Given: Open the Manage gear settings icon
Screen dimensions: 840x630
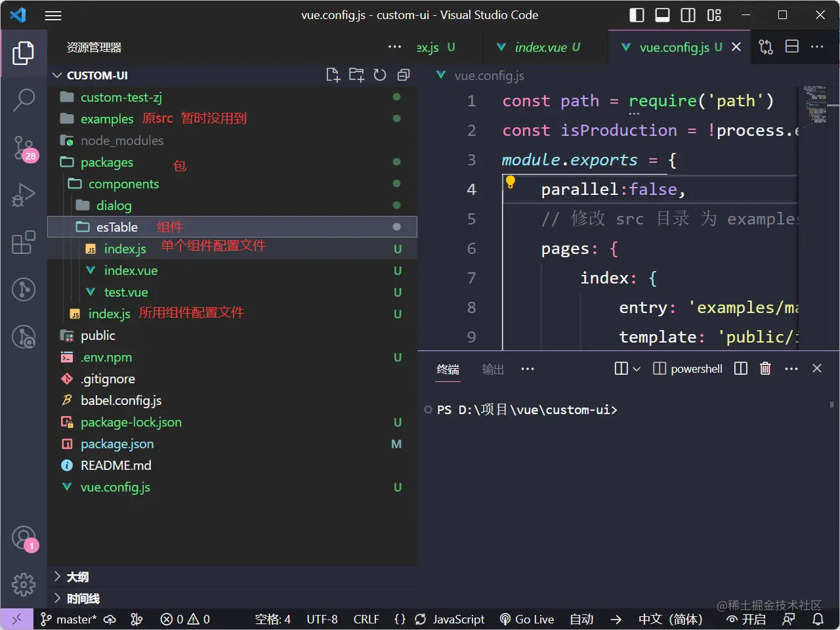Looking at the screenshot, I should 24,583.
